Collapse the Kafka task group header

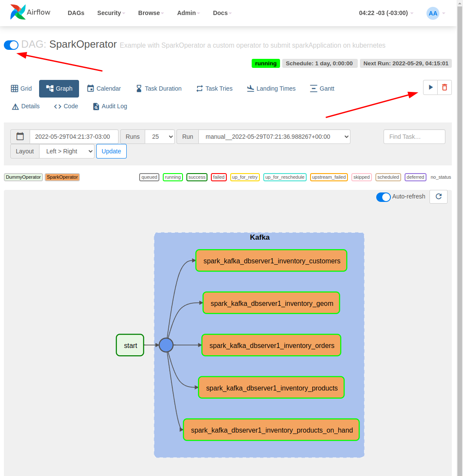260,238
